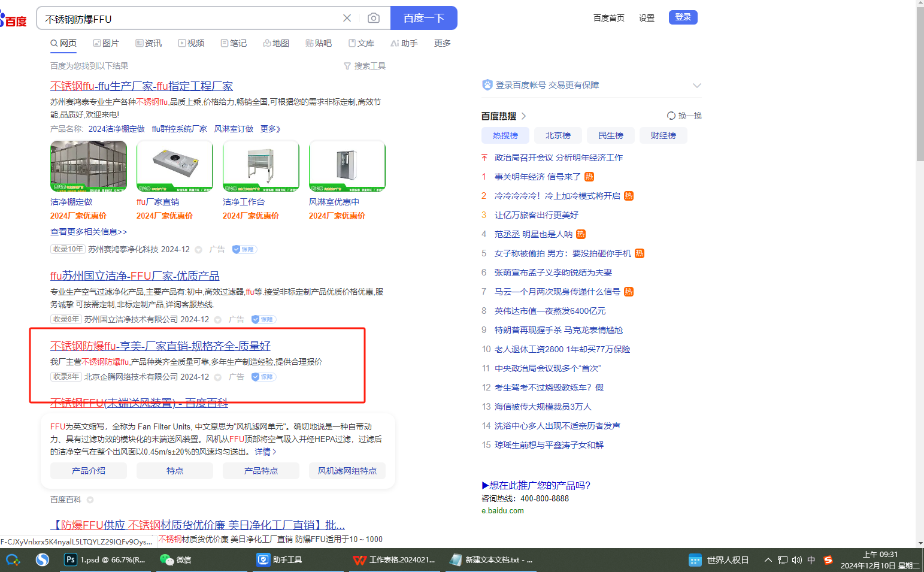Select the 北京榜 hot list tab

coord(558,135)
